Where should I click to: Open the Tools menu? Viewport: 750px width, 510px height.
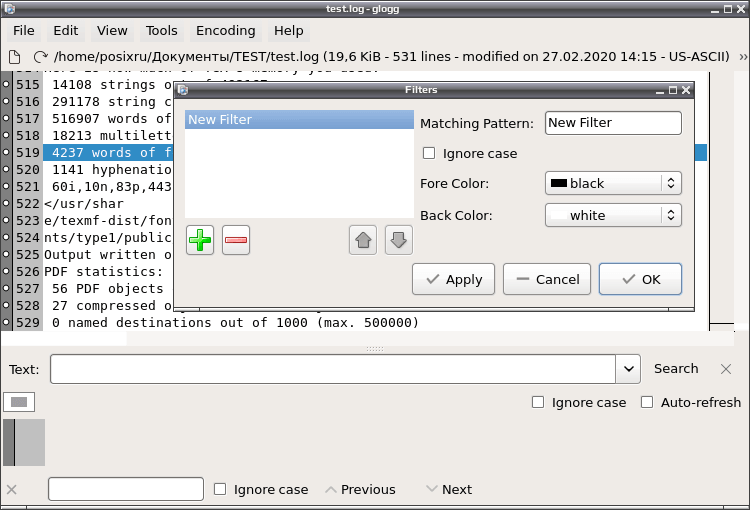coord(161,31)
